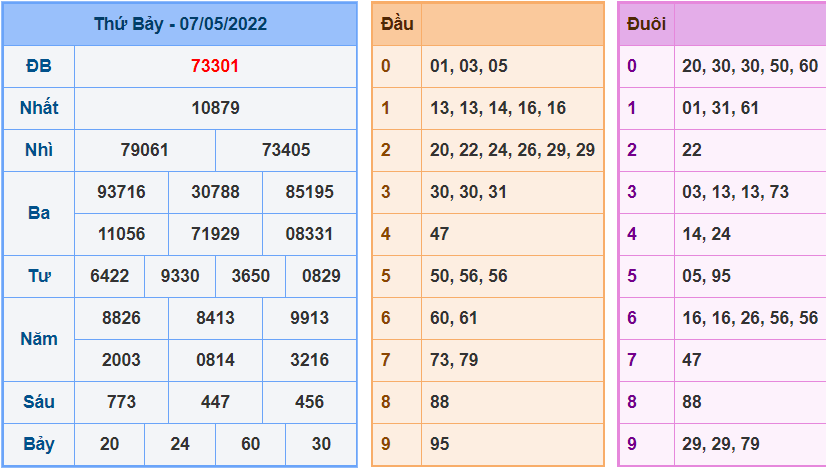Click the header 'Thứ Bảy - 07/05/2022'
The image size is (826, 468).
[180, 24]
